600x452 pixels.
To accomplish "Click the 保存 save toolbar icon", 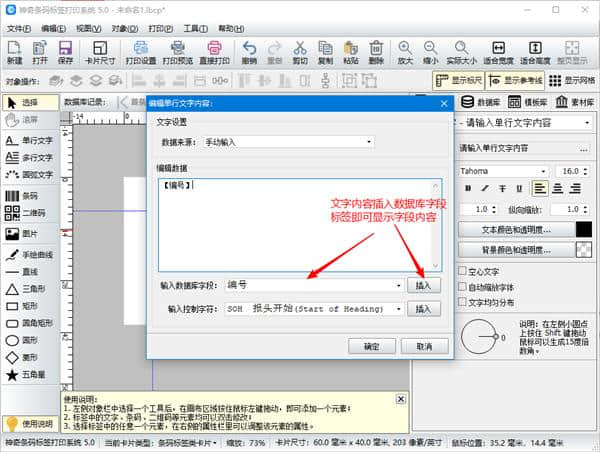I will pos(65,52).
